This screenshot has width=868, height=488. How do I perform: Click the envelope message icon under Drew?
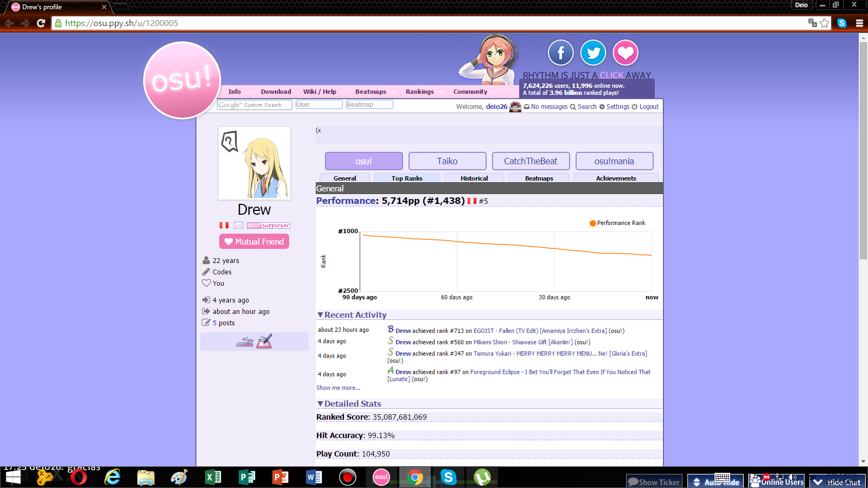click(239, 225)
